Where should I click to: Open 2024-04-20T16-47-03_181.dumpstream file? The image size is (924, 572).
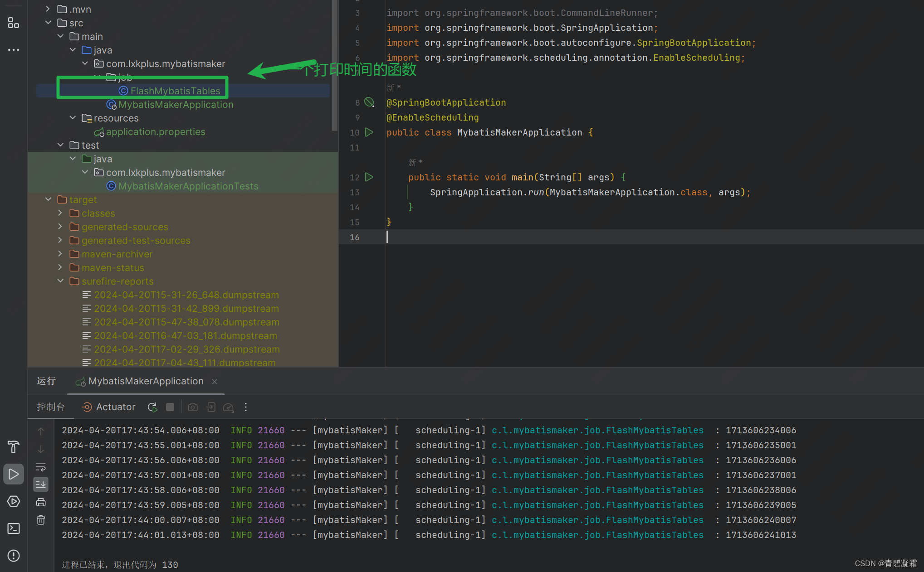(x=186, y=335)
